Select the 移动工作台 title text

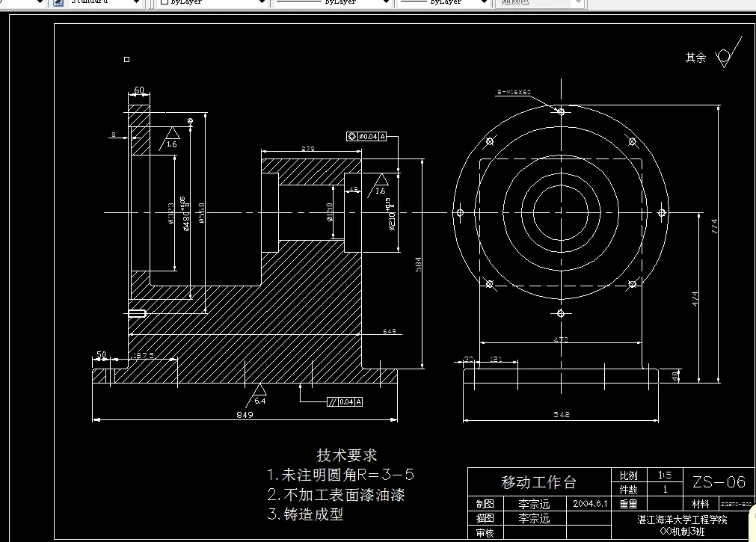(539, 482)
